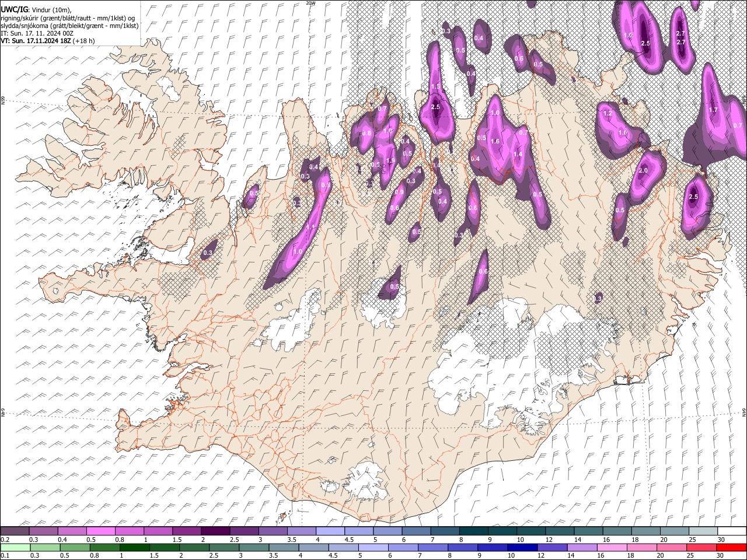Pick the bottom scale deep blue swatch between 10 and 12
Image resolution: width=747 pixels, height=560 pixels.
(x=523, y=547)
